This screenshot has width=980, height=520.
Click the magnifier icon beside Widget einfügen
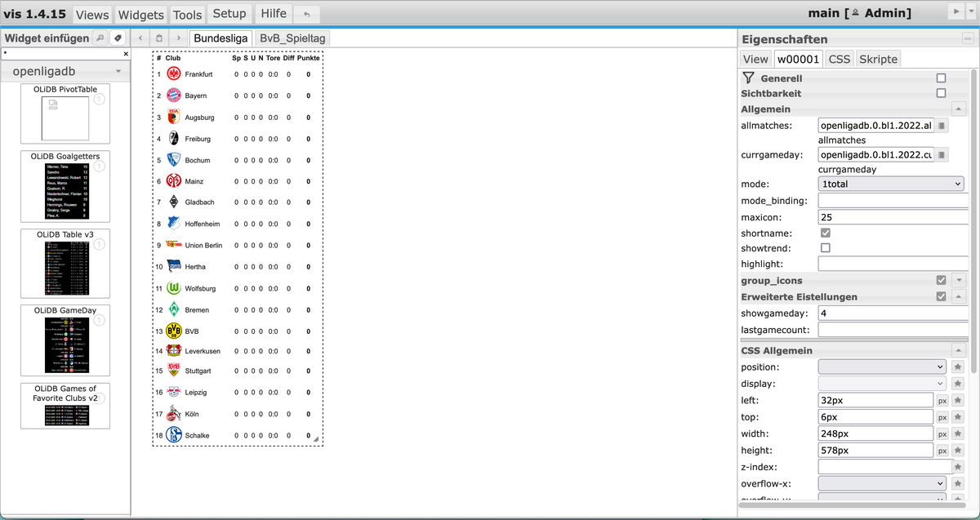(100, 38)
